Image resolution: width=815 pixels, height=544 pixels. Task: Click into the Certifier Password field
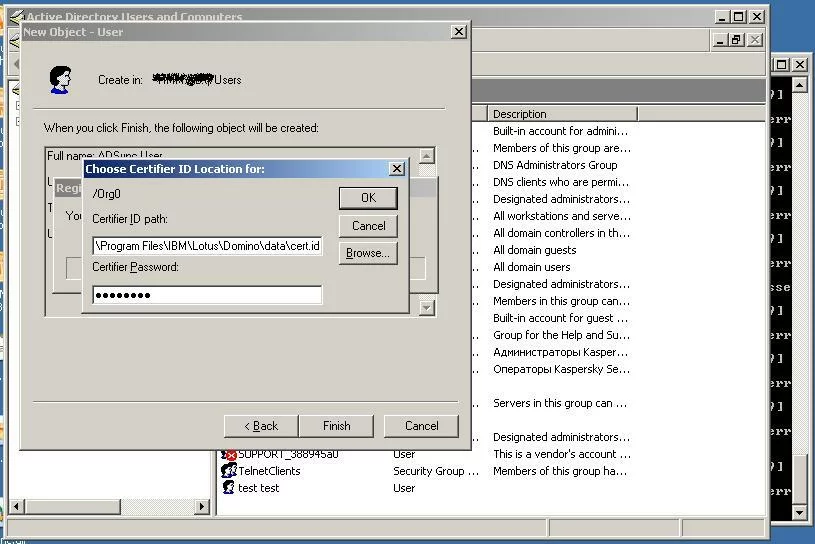tap(207, 295)
